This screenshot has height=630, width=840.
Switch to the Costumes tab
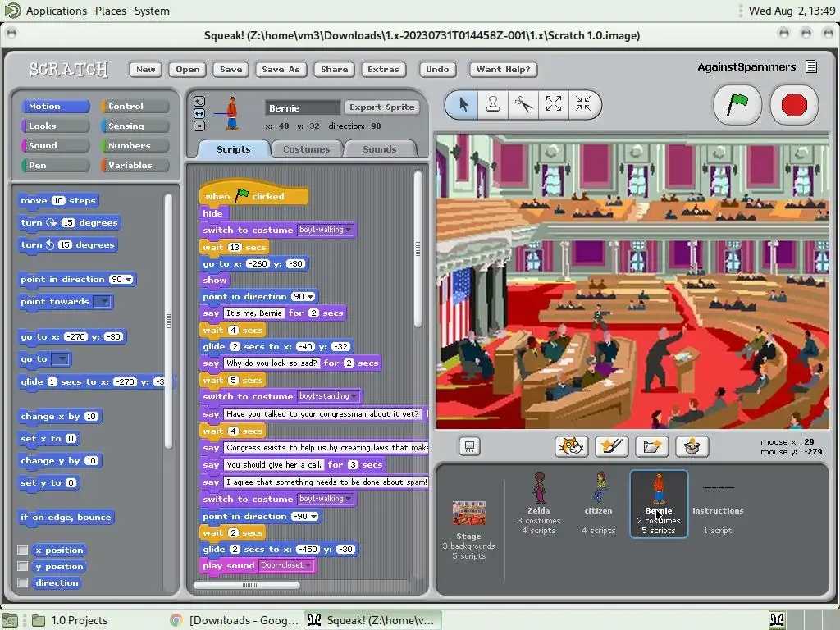(x=307, y=149)
